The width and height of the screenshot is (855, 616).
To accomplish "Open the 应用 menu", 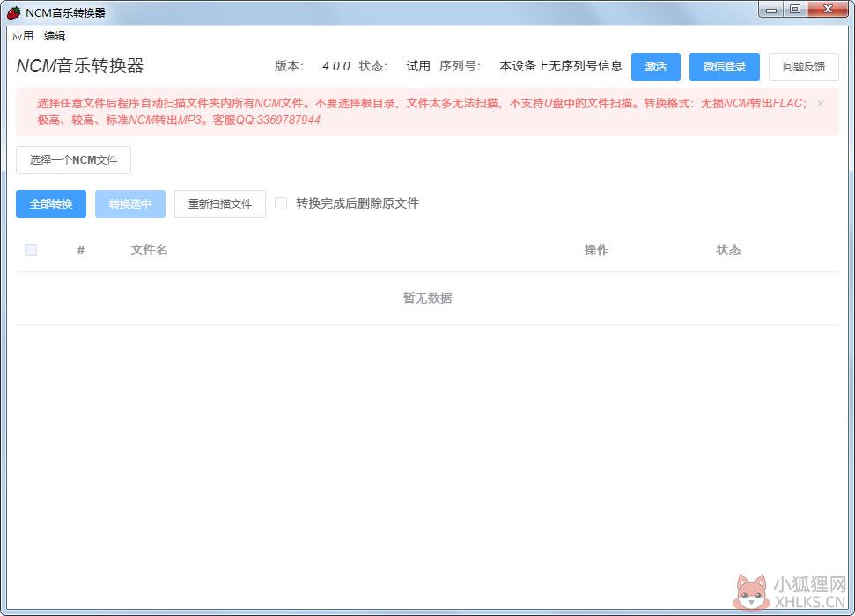I will point(23,36).
